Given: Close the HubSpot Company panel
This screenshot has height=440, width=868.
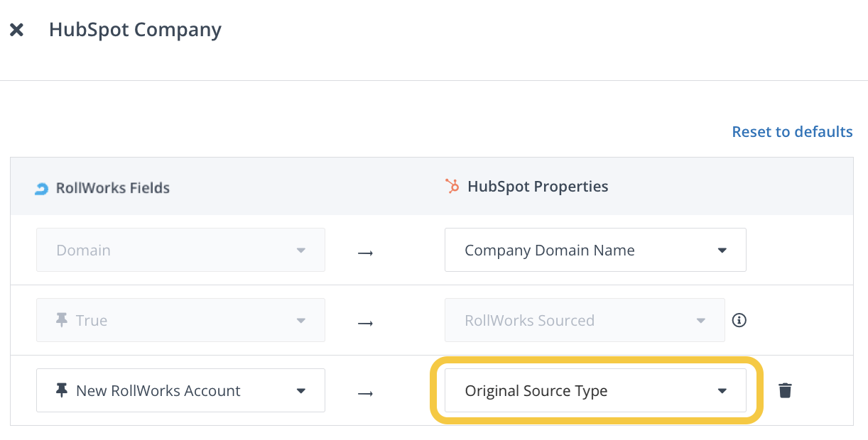Looking at the screenshot, I should [16, 30].
